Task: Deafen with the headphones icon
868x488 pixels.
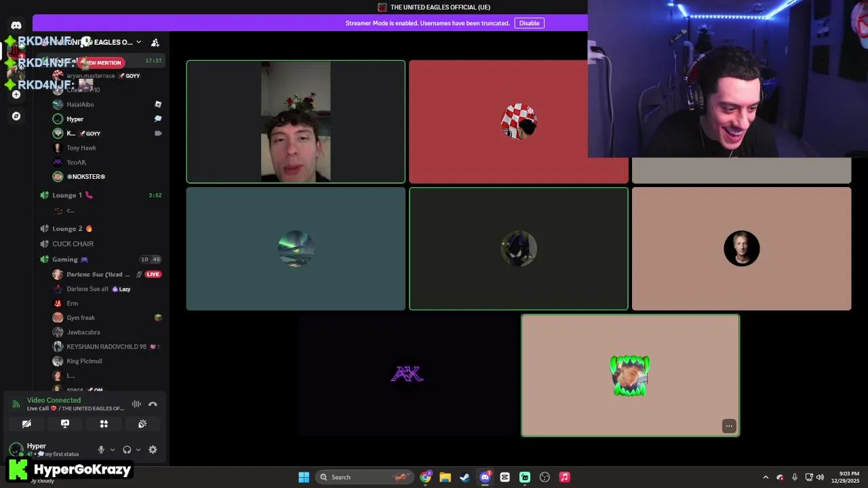Action: 127,449
